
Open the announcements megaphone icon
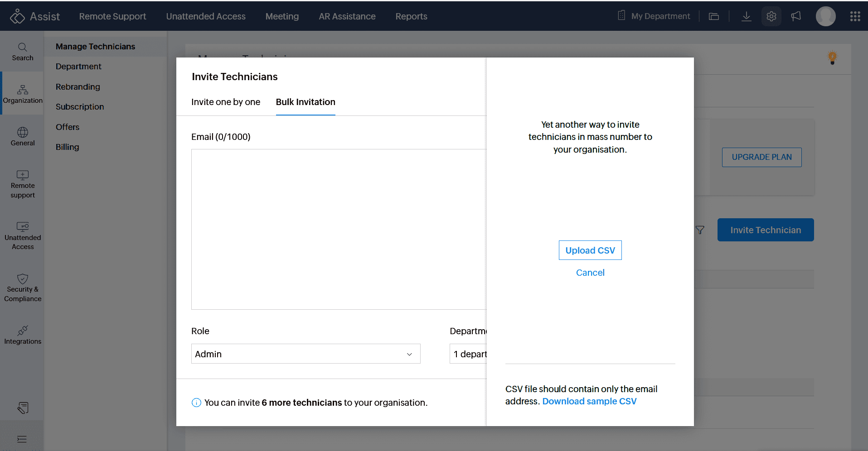point(796,17)
